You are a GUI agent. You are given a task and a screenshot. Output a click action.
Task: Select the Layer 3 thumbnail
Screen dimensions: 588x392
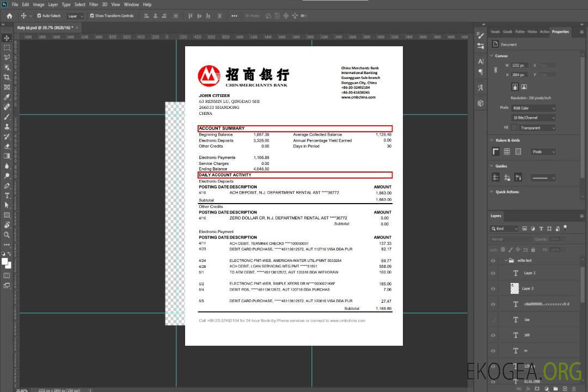[515, 289]
